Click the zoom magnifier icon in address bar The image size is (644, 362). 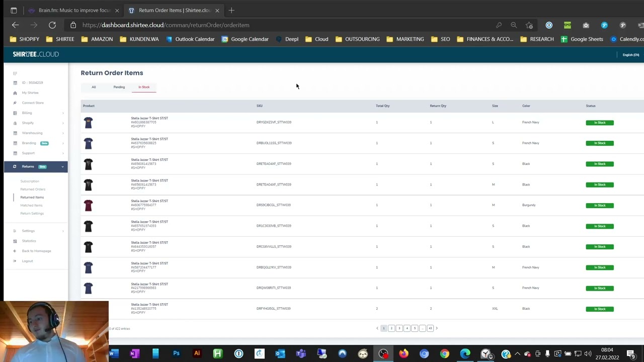(514, 25)
